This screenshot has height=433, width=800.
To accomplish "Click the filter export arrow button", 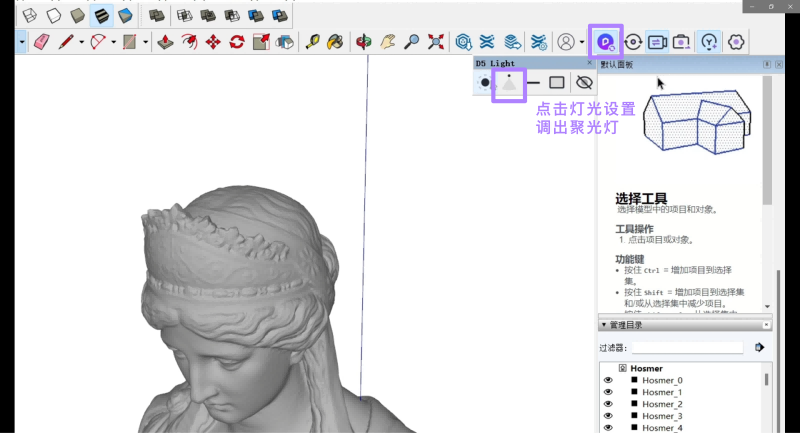I will coord(760,347).
